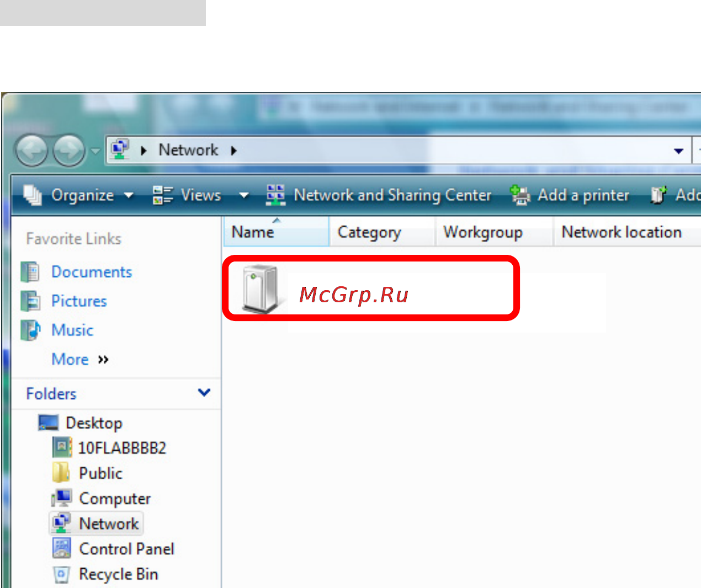
Task: Click the network icon in address bar
Action: click(x=120, y=149)
